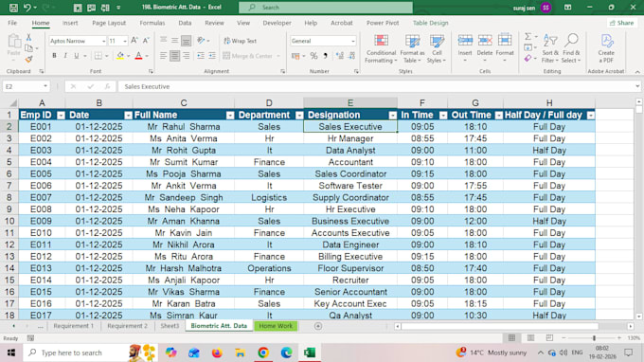This screenshot has height=362, width=644.
Task: Open the Out Time filter dropdown
Action: 498,116
